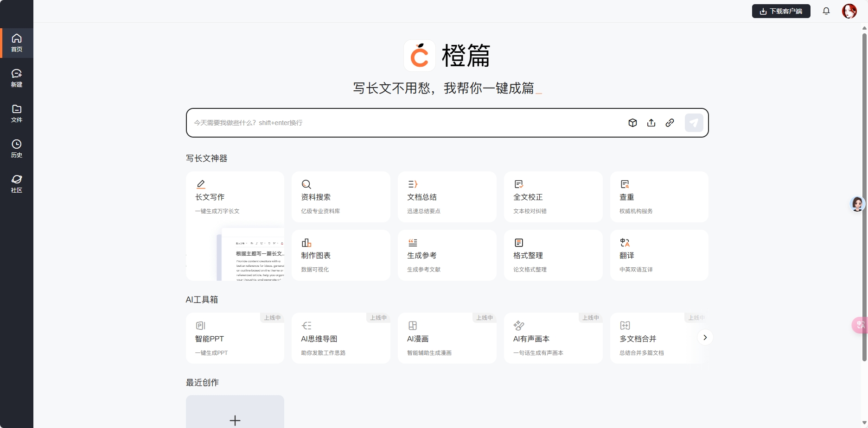Open the user avatar profile menu
This screenshot has height=428, width=868.
tap(849, 11)
